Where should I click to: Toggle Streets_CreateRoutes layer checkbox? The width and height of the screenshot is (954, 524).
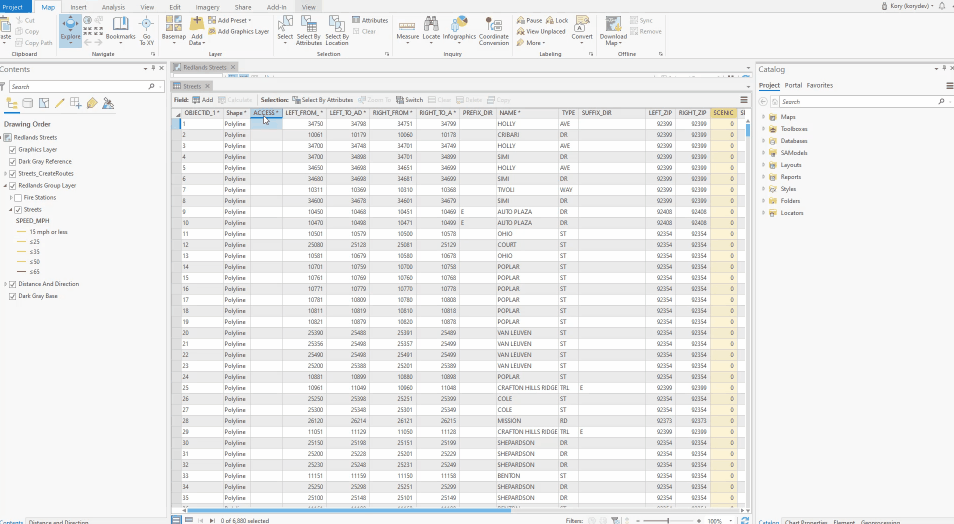(x=13, y=174)
